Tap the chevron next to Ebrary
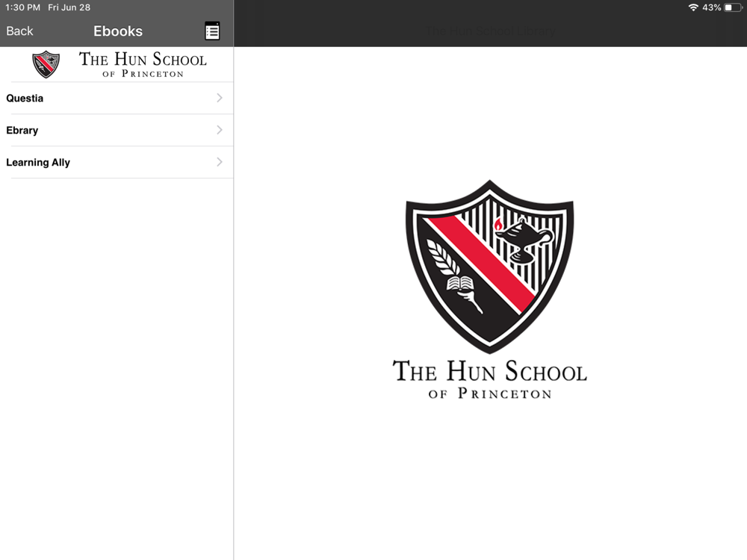Image resolution: width=747 pixels, height=560 pixels. [219, 130]
